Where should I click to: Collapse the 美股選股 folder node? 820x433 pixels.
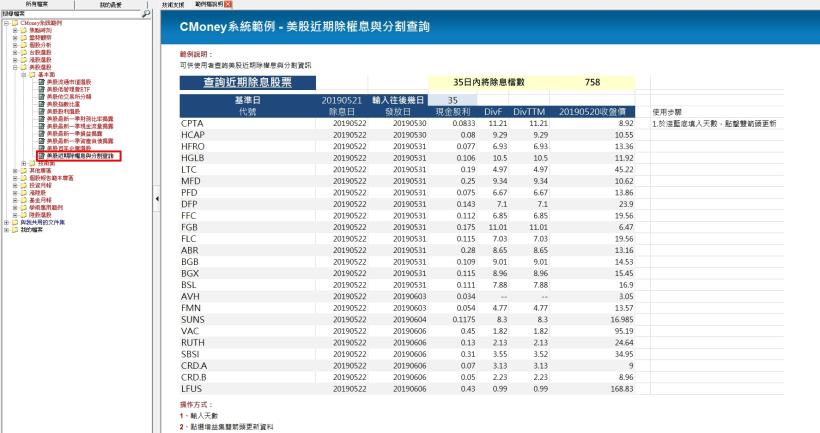15,67
